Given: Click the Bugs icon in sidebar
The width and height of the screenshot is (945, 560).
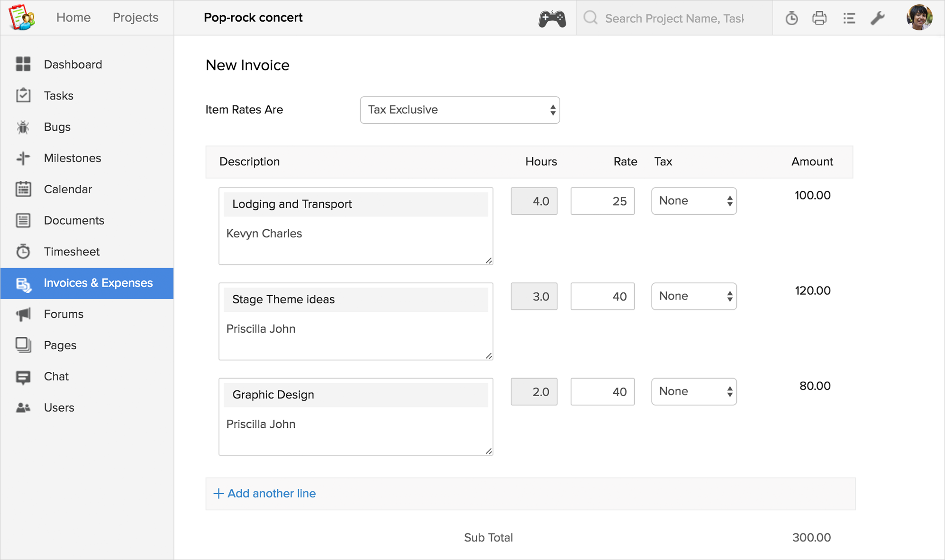Looking at the screenshot, I should 23,127.
